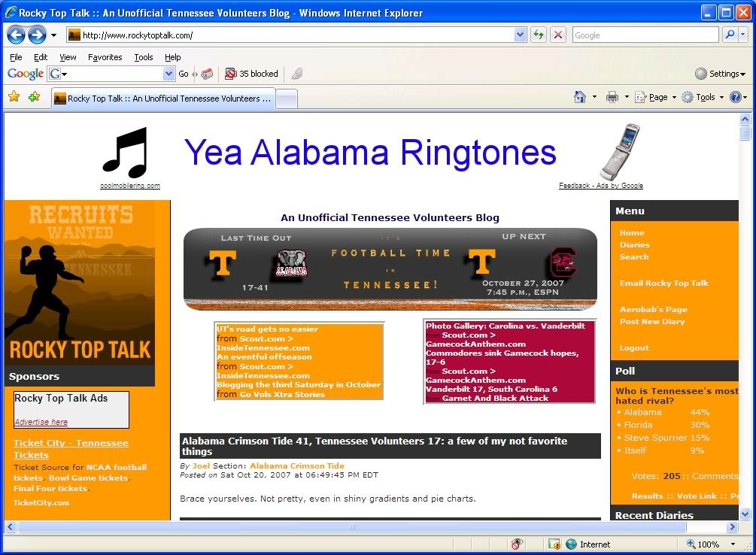756x555 pixels.
Task: Open the Google toolbar search box dropdown
Action: coord(169,74)
